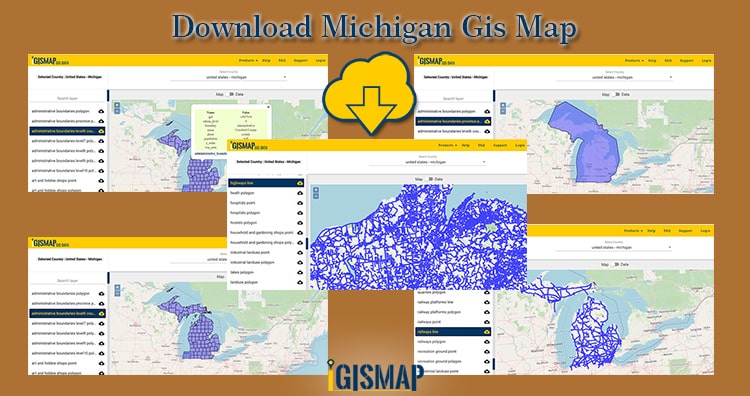Image resolution: width=750 pixels, height=396 pixels.
Task: Download industrial landuse point via cloud icon
Action: 300,253
